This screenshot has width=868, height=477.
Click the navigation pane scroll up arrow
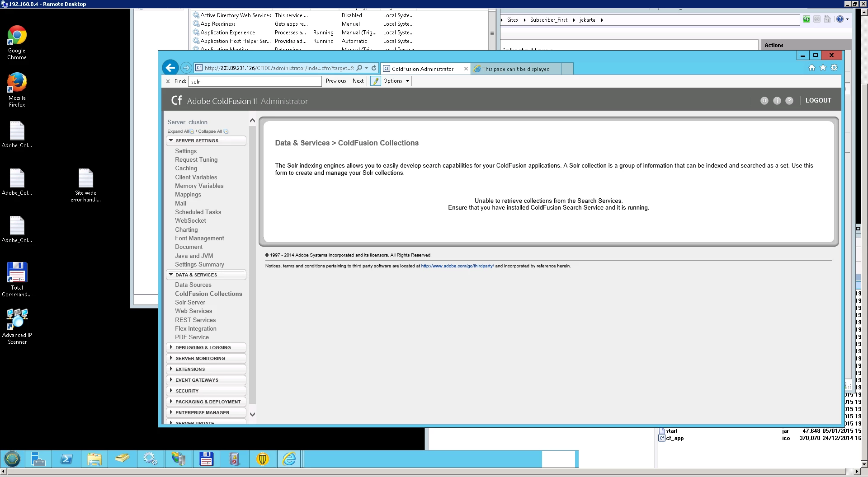tap(252, 121)
